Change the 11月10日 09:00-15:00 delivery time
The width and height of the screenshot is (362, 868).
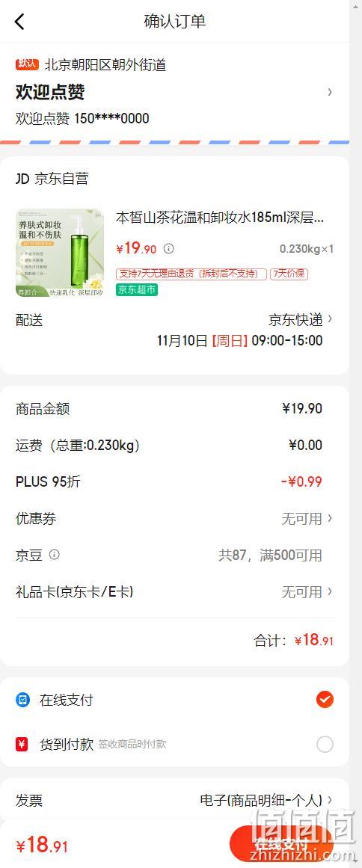coord(239,340)
